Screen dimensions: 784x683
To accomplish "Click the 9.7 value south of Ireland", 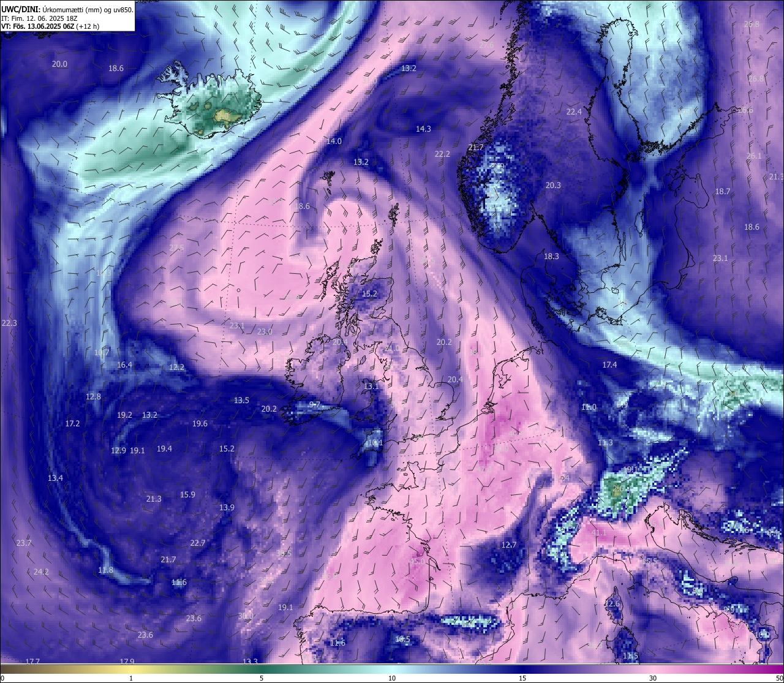I will click(x=315, y=405).
